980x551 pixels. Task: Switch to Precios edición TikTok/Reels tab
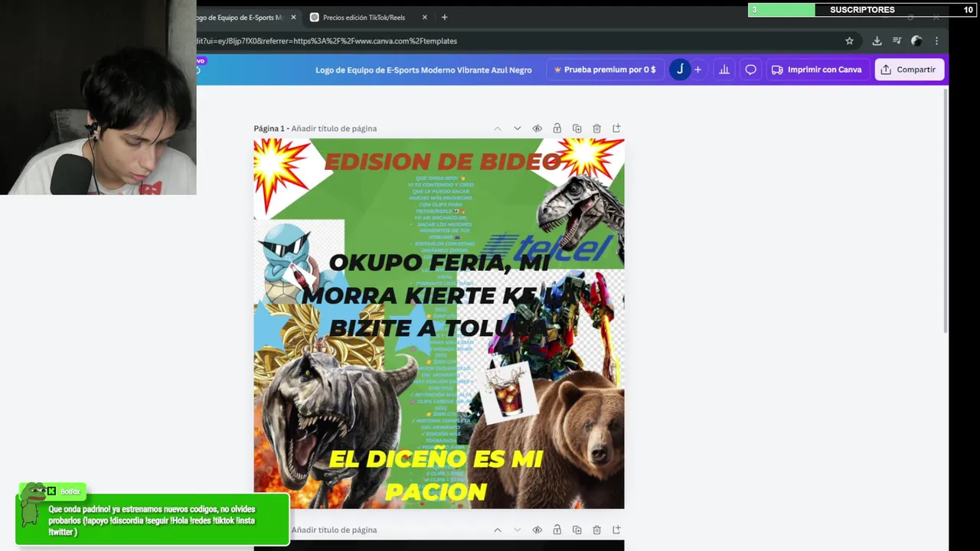pos(364,18)
